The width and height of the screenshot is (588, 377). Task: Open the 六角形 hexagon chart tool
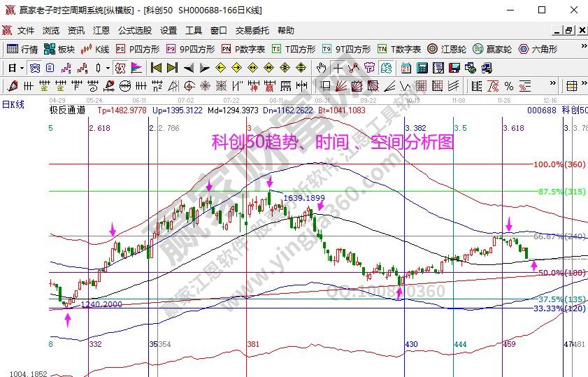pos(538,49)
